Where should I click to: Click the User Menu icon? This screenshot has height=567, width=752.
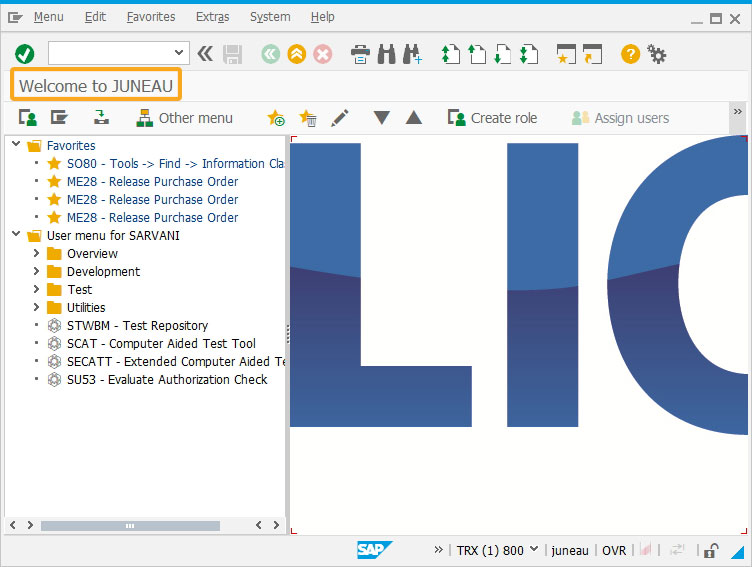tap(28, 118)
